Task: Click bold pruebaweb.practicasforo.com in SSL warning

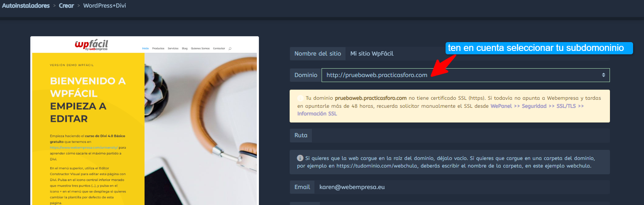Action: [x=371, y=98]
